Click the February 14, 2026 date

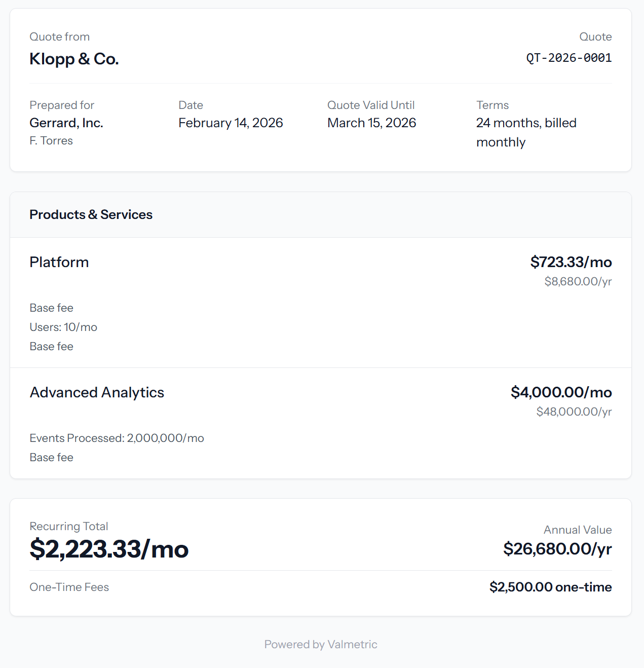[x=231, y=123]
